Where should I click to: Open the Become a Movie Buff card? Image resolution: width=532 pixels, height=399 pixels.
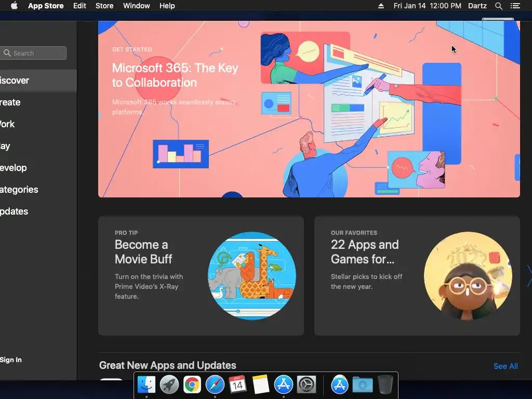201,276
